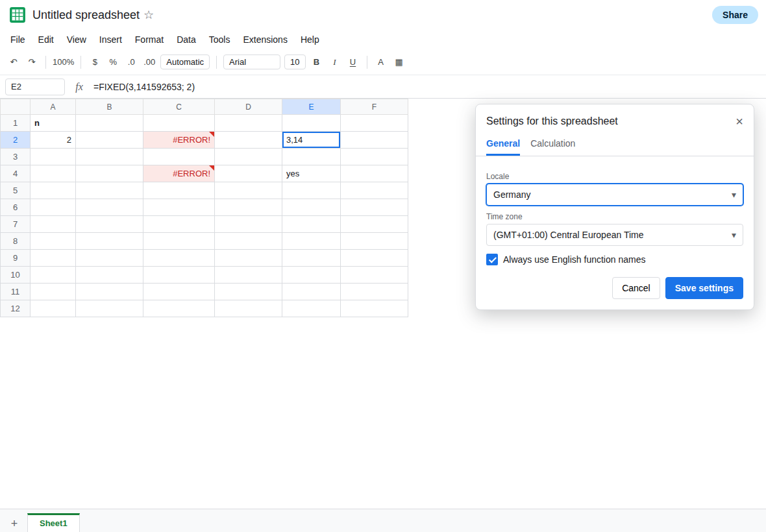
Task: Open the Locale dropdown showing Germany
Action: tap(615, 195)
